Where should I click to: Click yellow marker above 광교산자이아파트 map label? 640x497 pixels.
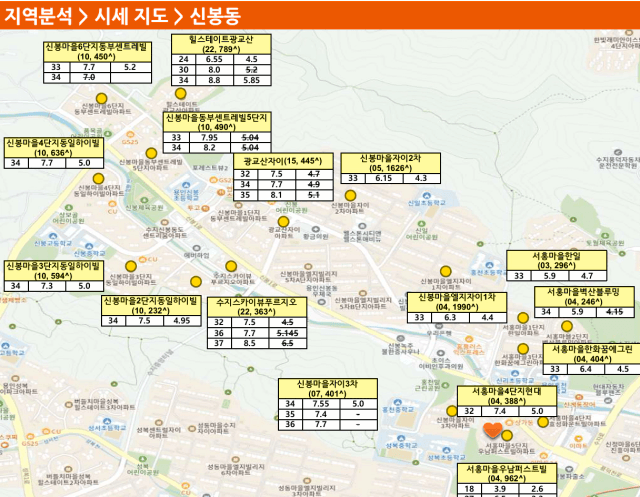pos(283,222)
